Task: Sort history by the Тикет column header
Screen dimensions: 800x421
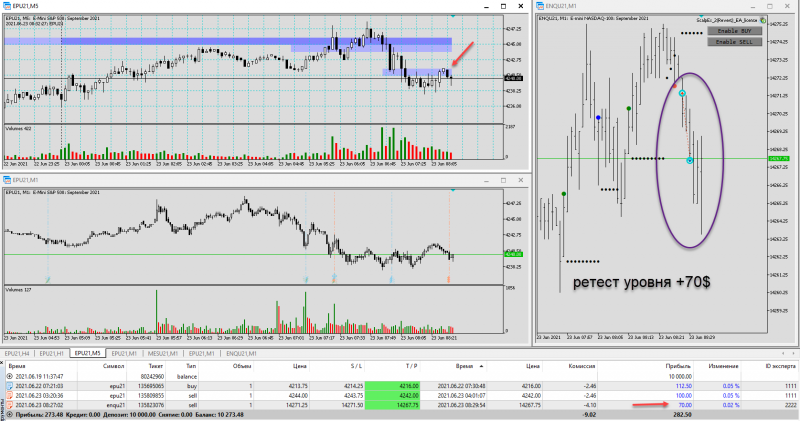Action: pos(156,366)
